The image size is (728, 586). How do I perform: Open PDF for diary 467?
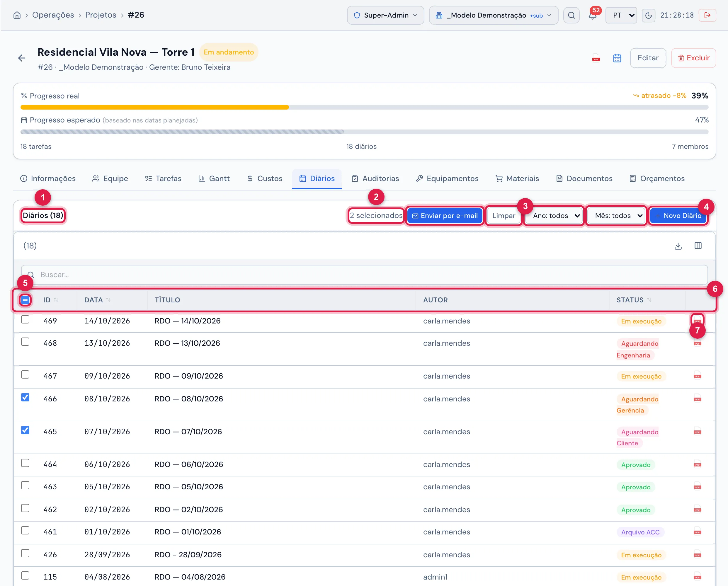coord(697,376)
